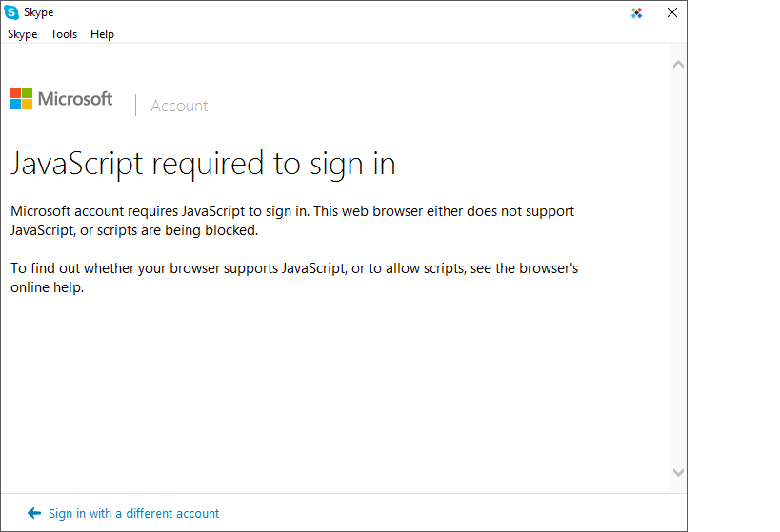
Task: Click the Skype logo in the title bar
Action: pos(11,12)
